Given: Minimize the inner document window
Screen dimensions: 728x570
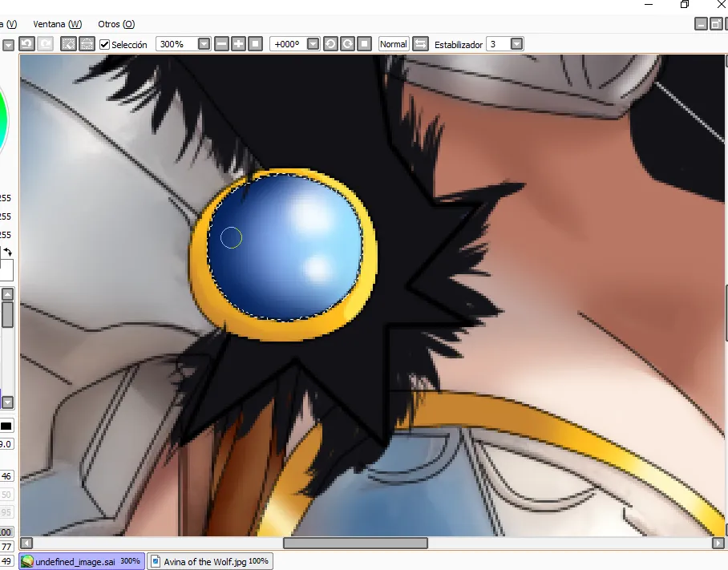Looking at the screenshot, I should 701,24.
